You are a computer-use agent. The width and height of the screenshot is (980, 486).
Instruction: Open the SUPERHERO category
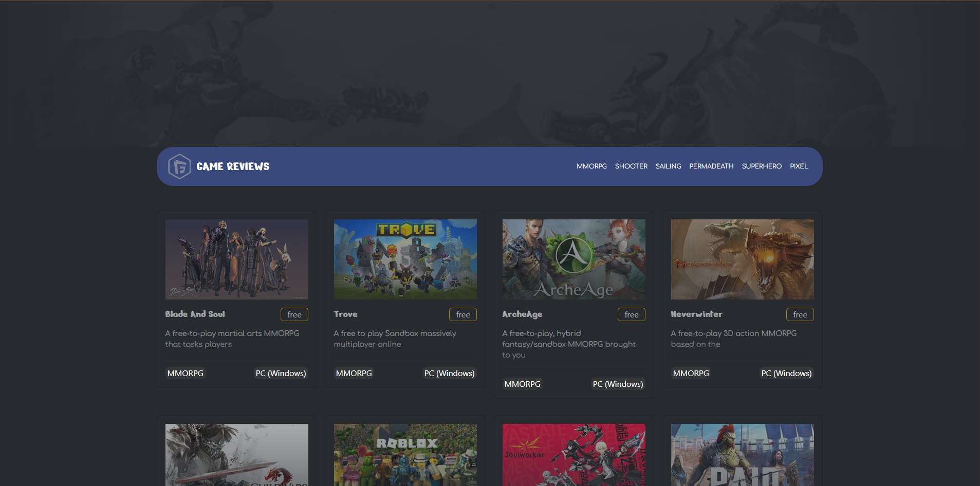(x=762, y=166)
